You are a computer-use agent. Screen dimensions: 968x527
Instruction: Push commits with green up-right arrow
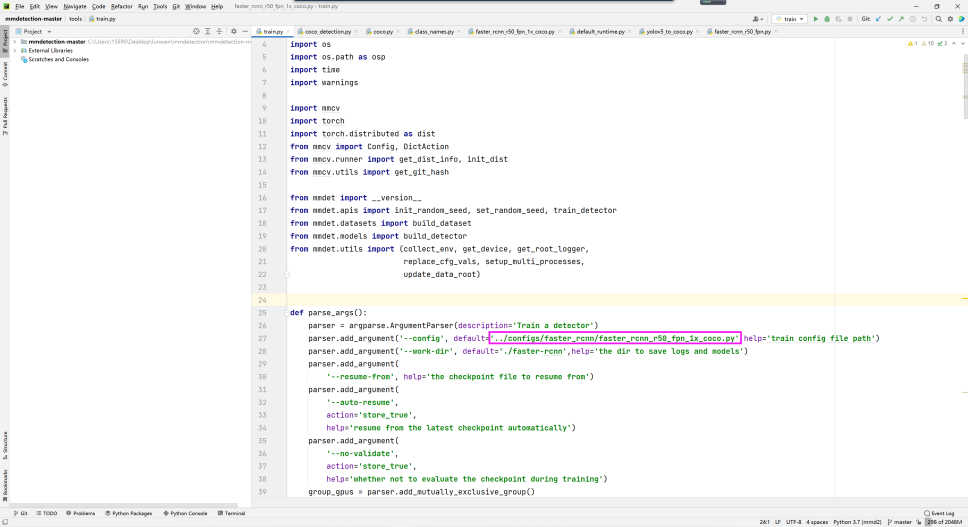coord(901,19)
